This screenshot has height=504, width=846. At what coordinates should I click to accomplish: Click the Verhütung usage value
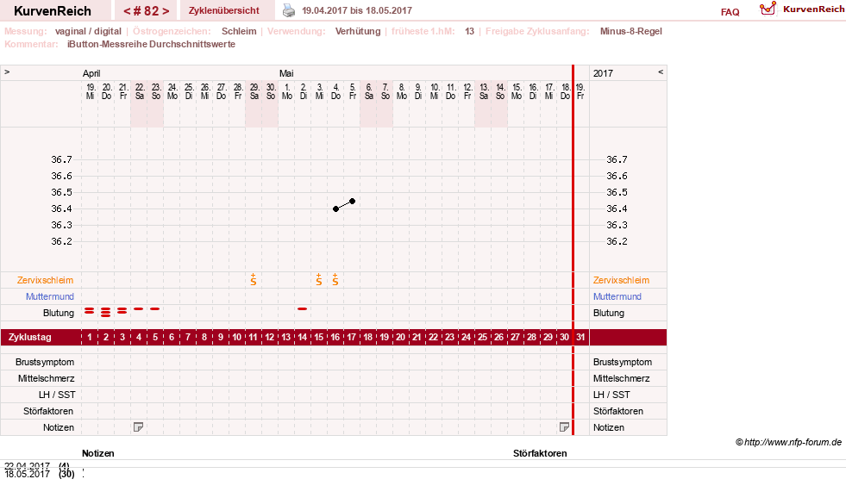point(358,31)
